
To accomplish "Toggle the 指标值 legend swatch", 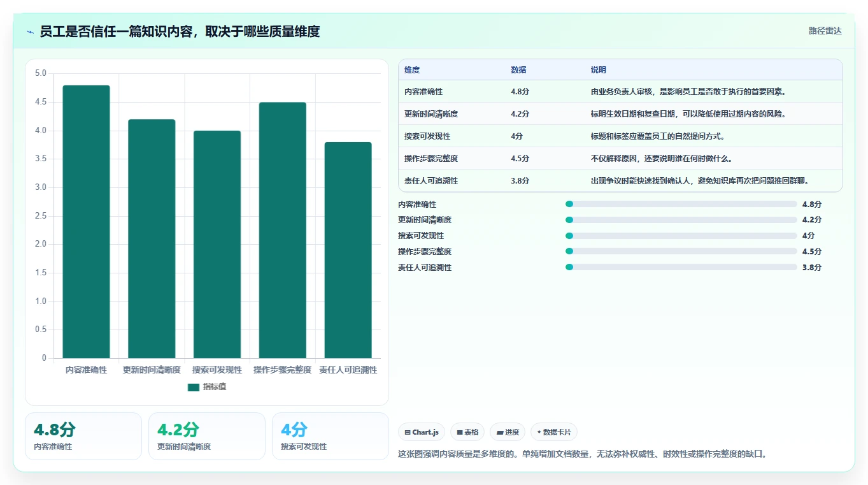I will tap(194, 387).
